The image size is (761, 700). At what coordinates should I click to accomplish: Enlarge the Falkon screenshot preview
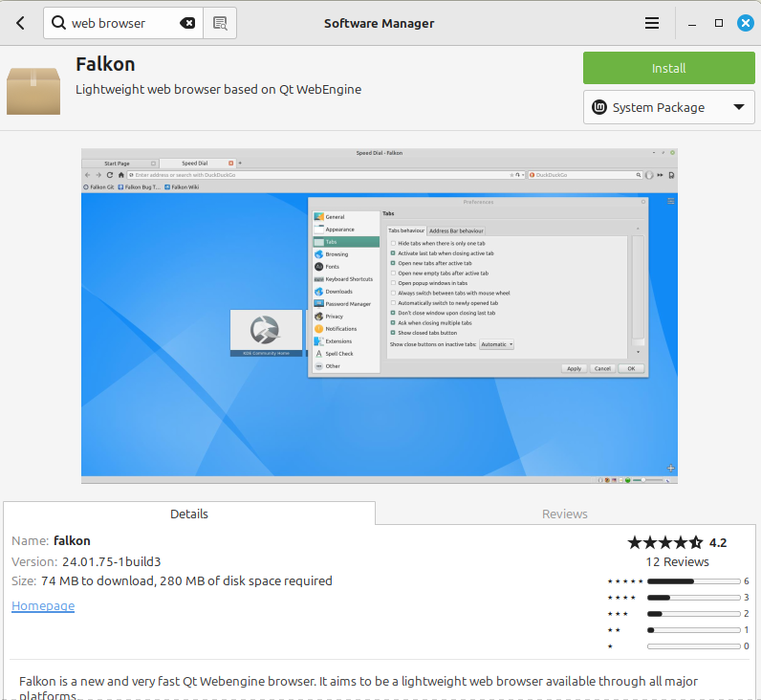379,316
